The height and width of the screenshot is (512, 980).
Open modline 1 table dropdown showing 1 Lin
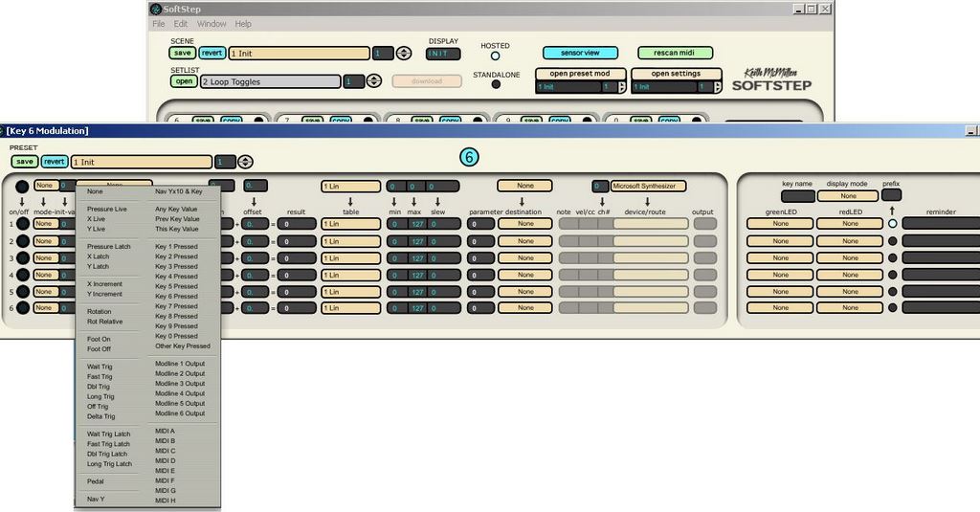point(350,224)
